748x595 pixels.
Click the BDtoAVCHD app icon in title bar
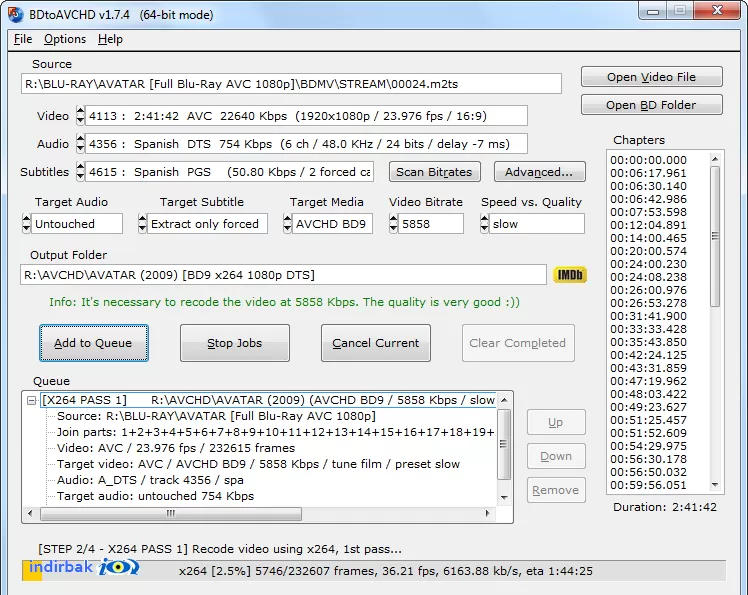(x=15, y=14)
